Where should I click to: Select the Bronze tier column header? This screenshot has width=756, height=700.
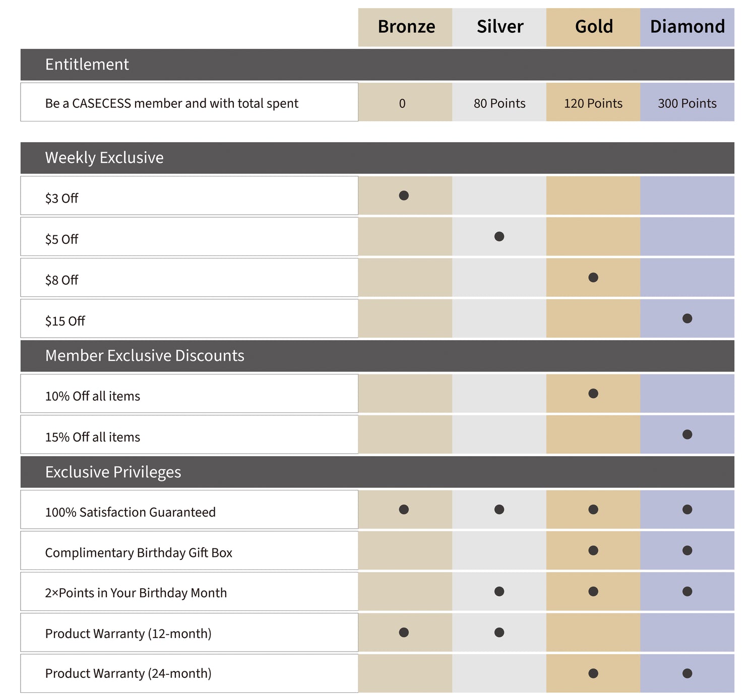pos(406,27)
